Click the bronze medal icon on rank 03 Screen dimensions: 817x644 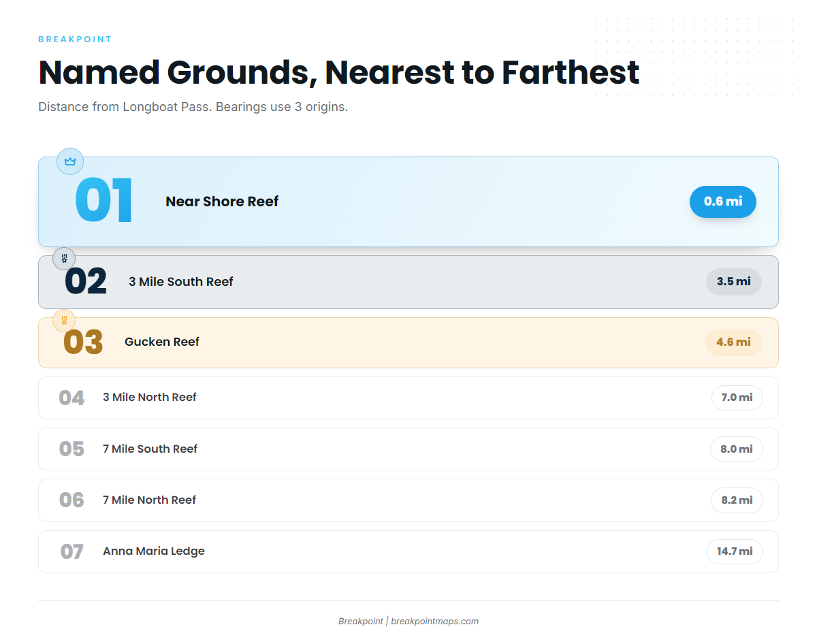click(64, 320)
